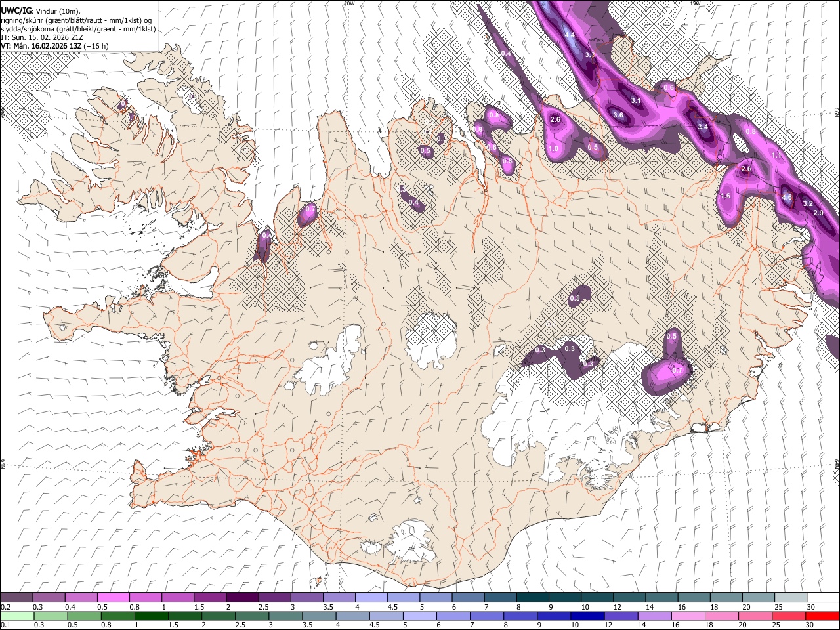
Task: Pick the bright red swatch ending the lower legend
Action: [823, 616]
